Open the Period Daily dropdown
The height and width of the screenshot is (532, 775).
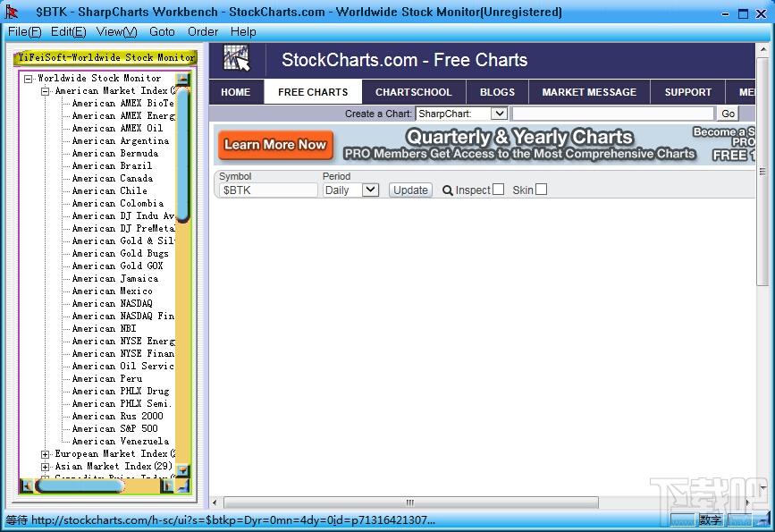point(370,190)
